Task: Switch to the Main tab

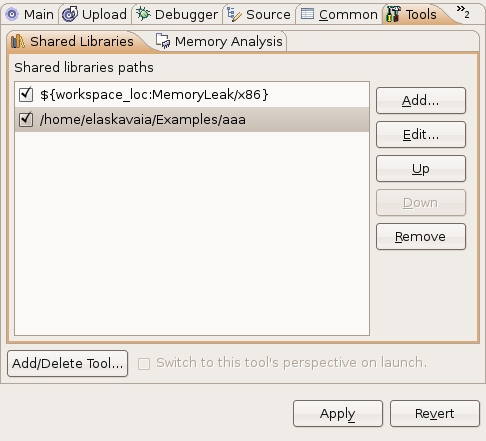Action: (x=30, y=14)
